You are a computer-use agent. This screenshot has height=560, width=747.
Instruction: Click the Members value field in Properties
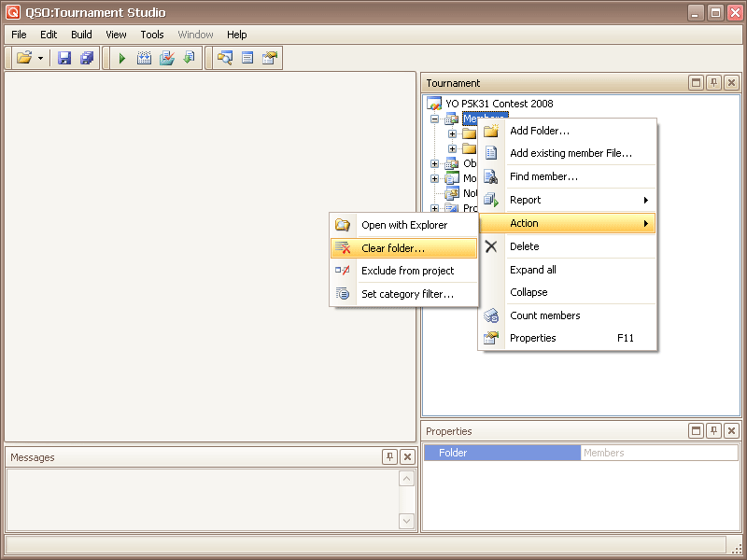point(658,453)
